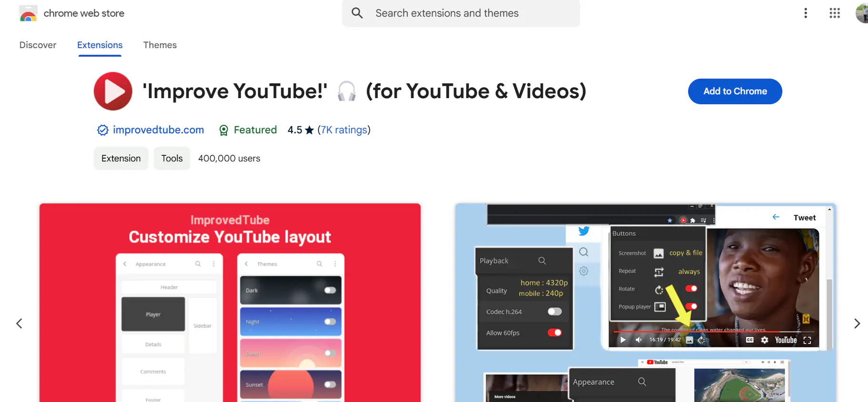Click the search icon in Themes mockup header

click(319, 264)
